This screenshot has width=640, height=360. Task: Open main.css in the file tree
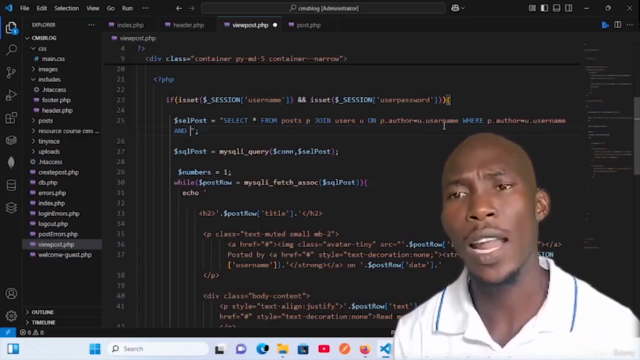click(53, 59)
